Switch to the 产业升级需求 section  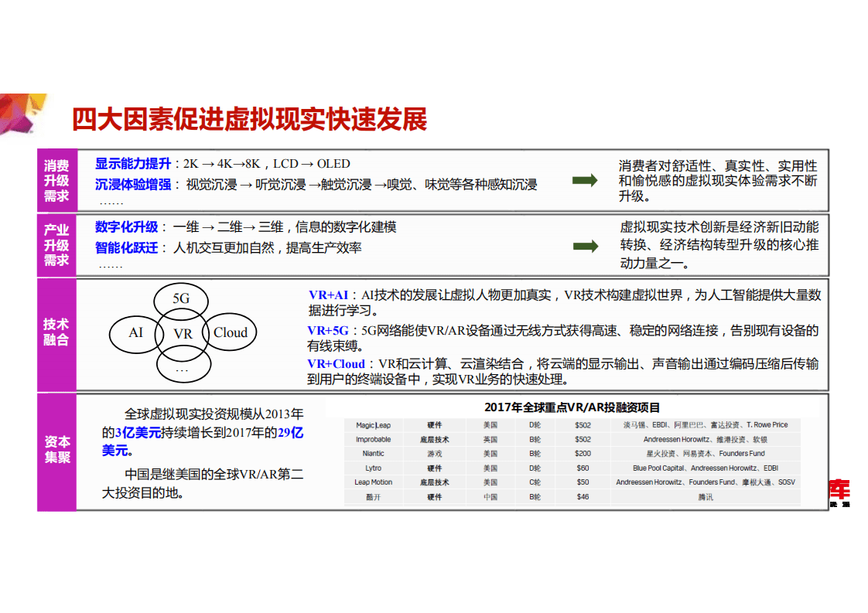(x=56, y=246)
